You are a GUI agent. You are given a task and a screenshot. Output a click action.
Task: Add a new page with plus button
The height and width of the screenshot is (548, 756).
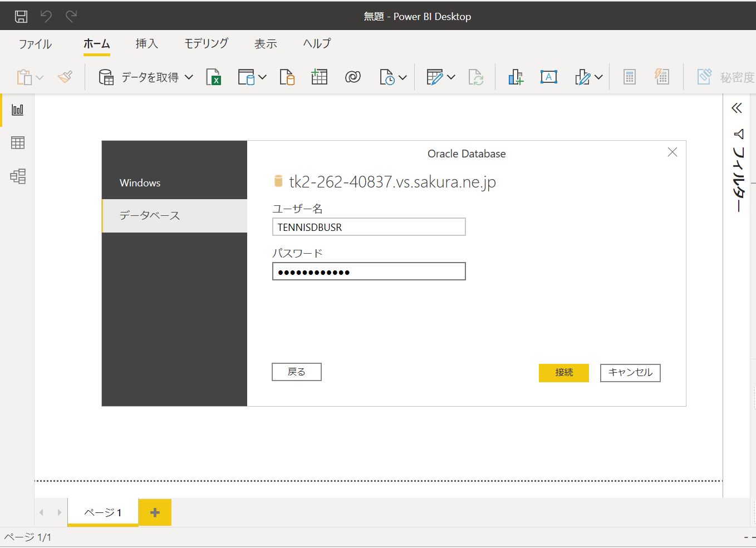tap(155, 512)
